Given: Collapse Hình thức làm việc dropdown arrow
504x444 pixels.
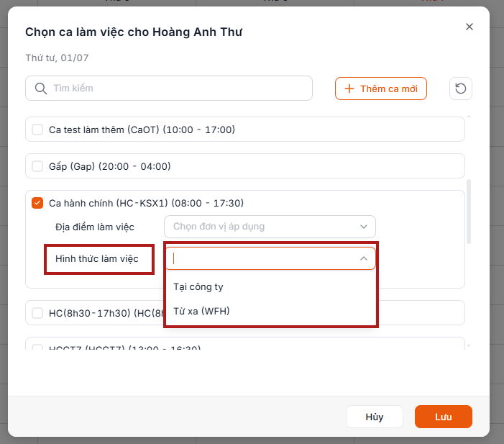Looking at the screenshot, I should [x=364, y=258].
